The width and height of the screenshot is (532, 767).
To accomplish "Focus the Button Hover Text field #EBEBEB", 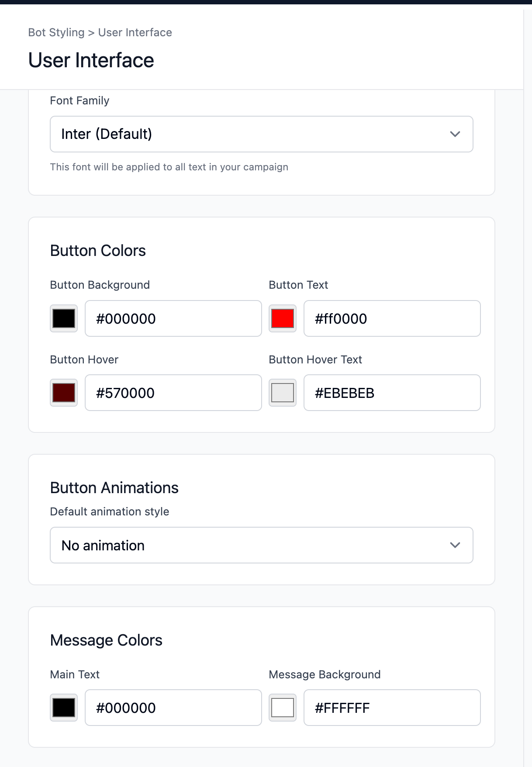I will (392, 393).
